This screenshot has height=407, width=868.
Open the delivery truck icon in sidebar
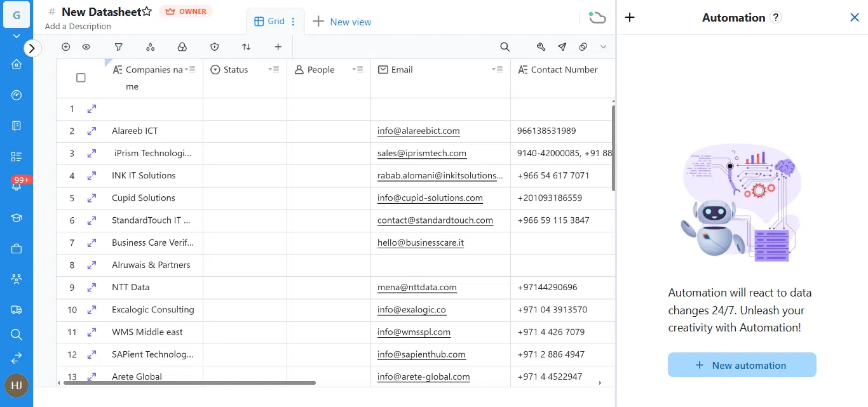click(17, 310)
